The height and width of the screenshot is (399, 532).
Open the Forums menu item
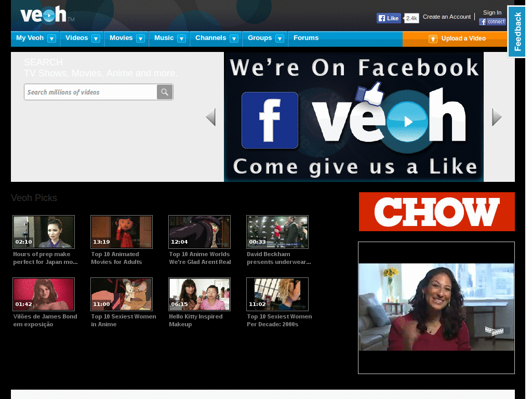(x=306, y=38)
